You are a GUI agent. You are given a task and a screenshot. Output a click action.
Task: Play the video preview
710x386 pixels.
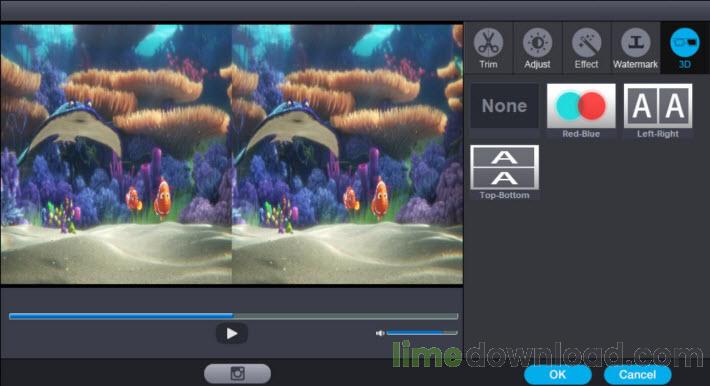231,334
